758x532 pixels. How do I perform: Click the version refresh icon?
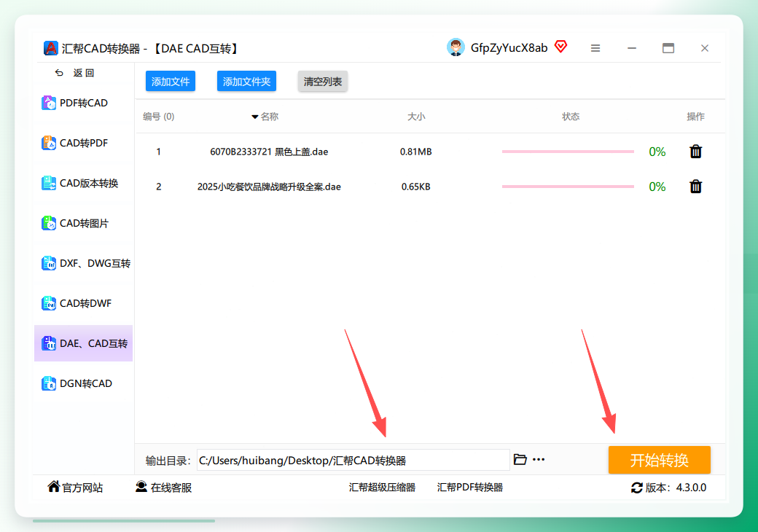click(637, 488)
